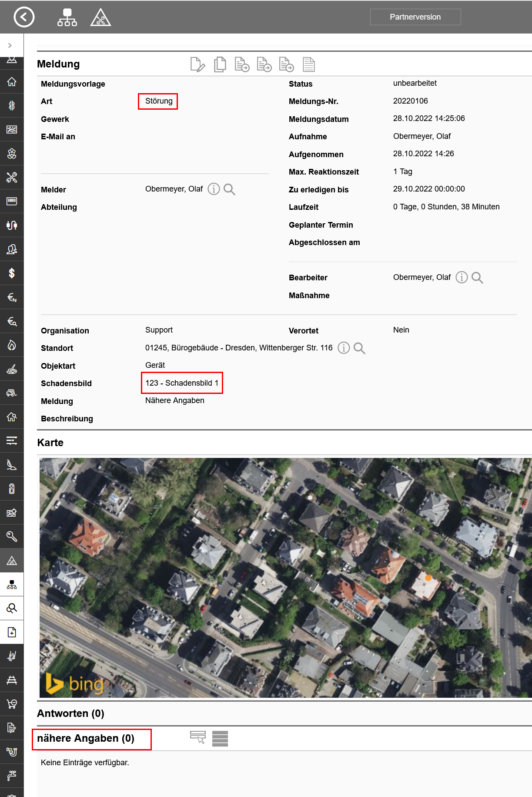Open the railway track icon in the sidebar
This screenshot has height=797, width=532.
(12, 680)
